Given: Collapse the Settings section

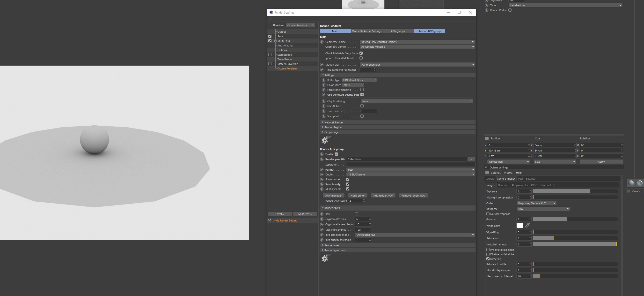Looking at the screenshot, I should click(397, 75).
